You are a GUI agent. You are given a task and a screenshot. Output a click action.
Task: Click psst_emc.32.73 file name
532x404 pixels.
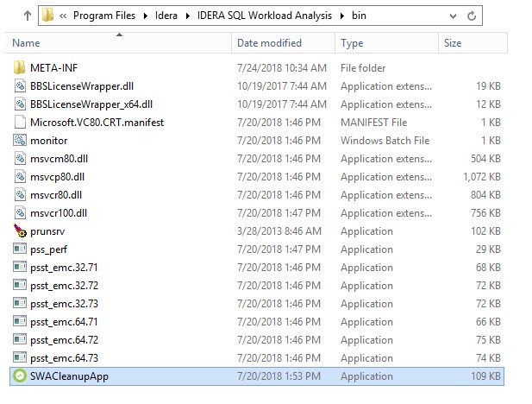(64, 304)
